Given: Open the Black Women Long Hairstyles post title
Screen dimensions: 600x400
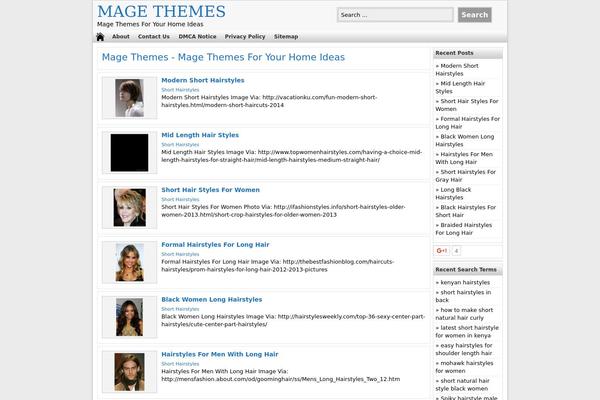Looking at the screenshot, I should click(212, 299).
